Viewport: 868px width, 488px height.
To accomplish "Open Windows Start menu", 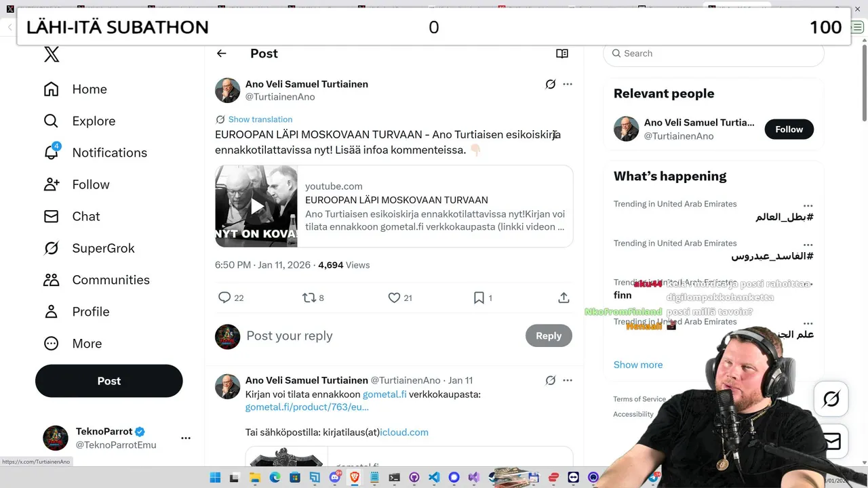I will click(x=215, y=478).
